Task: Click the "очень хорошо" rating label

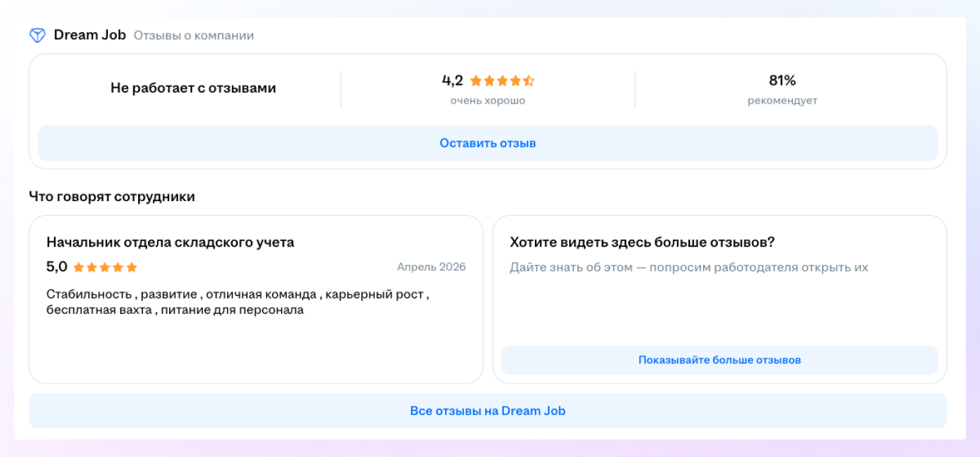Action: (x=487, y=101)
